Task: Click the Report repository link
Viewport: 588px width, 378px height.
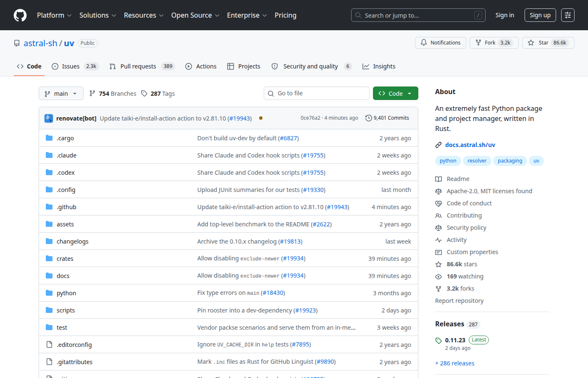Action: tap(459, 301)
